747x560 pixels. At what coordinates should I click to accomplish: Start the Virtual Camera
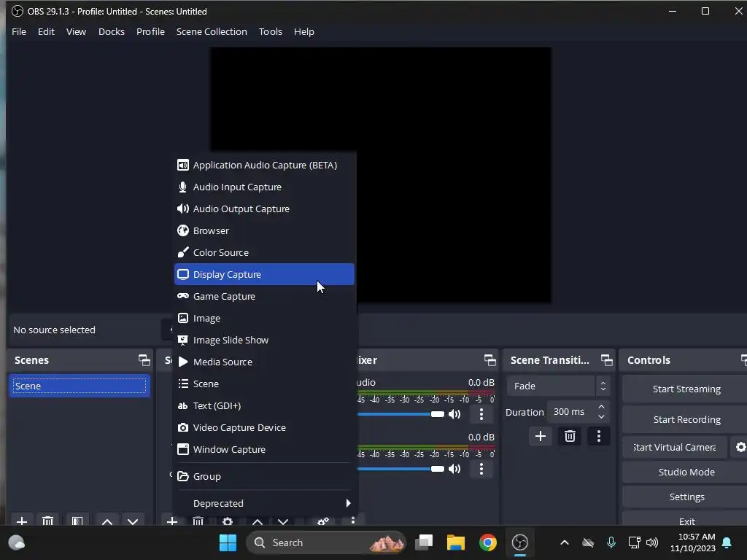[x=675, y=448]
